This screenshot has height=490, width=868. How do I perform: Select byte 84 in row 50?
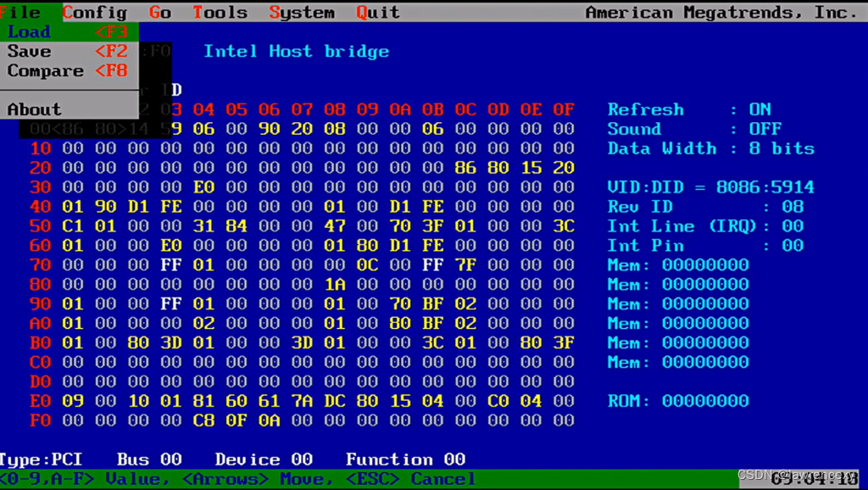point(236,226)
